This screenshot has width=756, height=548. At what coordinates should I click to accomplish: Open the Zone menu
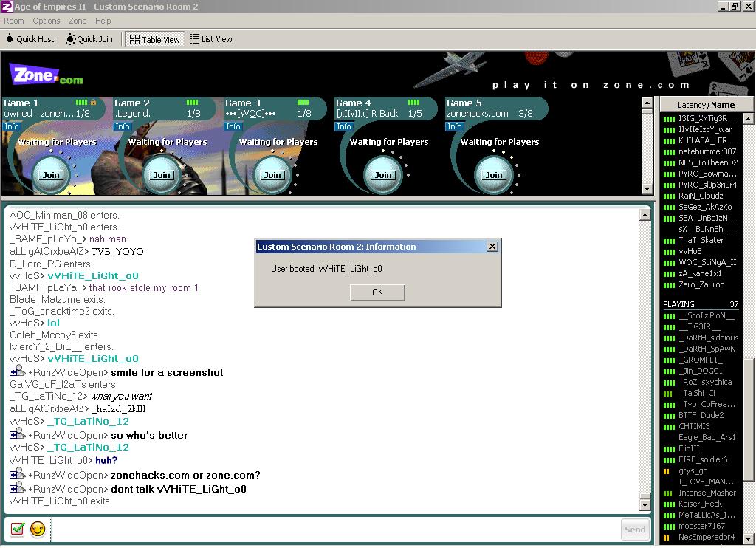pyautogui.click(x=78, y=21)
